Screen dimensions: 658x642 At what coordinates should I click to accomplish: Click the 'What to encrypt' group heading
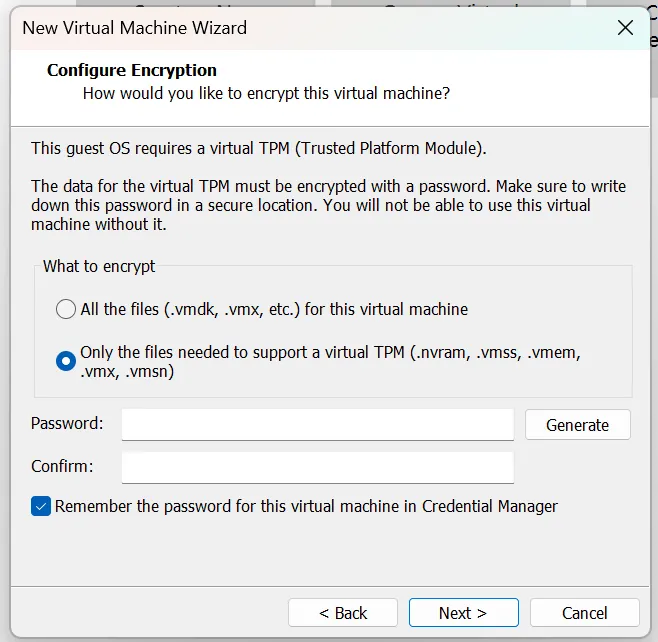click(x=99, y=267)
